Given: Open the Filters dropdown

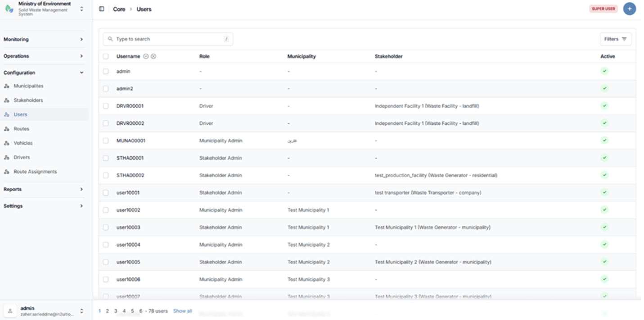Looking at the screenshot, I should [x=615, y=39].
